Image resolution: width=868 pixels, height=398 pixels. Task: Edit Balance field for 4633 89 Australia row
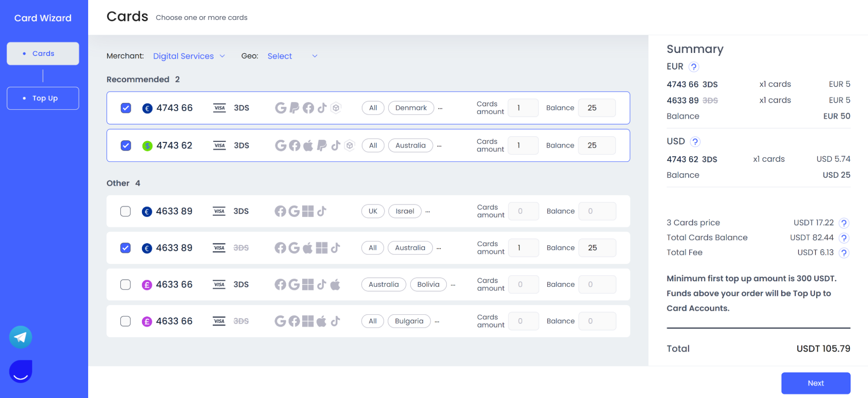[597, 248]
